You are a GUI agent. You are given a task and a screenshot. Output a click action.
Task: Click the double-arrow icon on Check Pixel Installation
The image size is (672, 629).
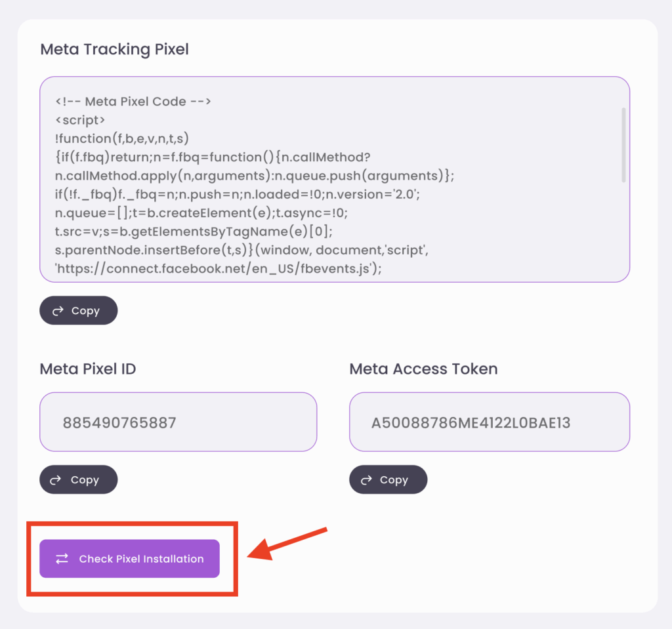coord(62,558)
